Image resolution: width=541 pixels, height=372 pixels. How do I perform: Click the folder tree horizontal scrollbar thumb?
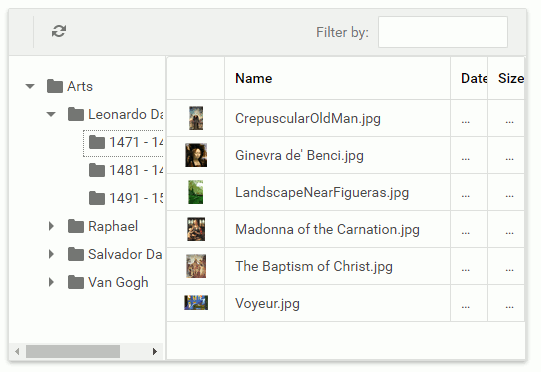click(x=73, y=352)
